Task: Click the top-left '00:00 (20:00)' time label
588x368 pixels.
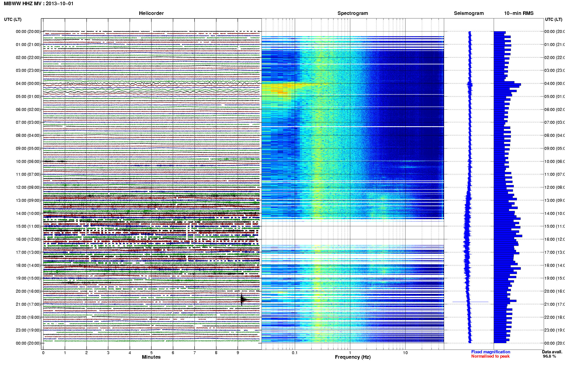Action: click(28, 31)
